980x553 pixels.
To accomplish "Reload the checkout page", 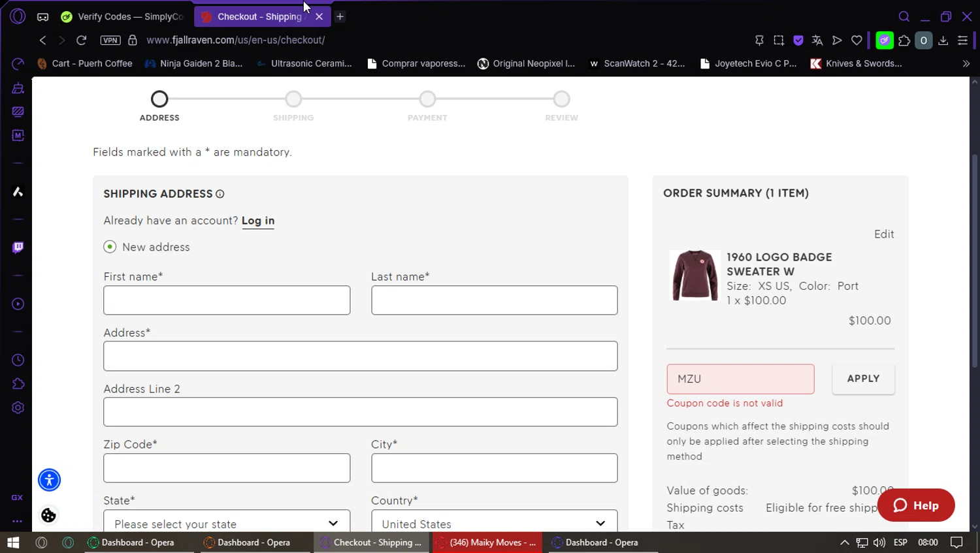I will tap(81, 40).
